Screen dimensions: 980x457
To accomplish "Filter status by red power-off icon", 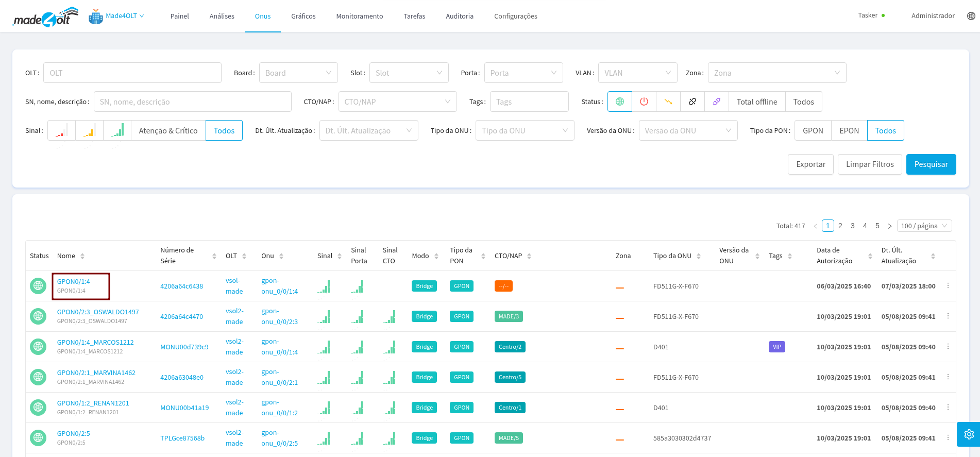I will pyautogui.click(x=644, y=101).
